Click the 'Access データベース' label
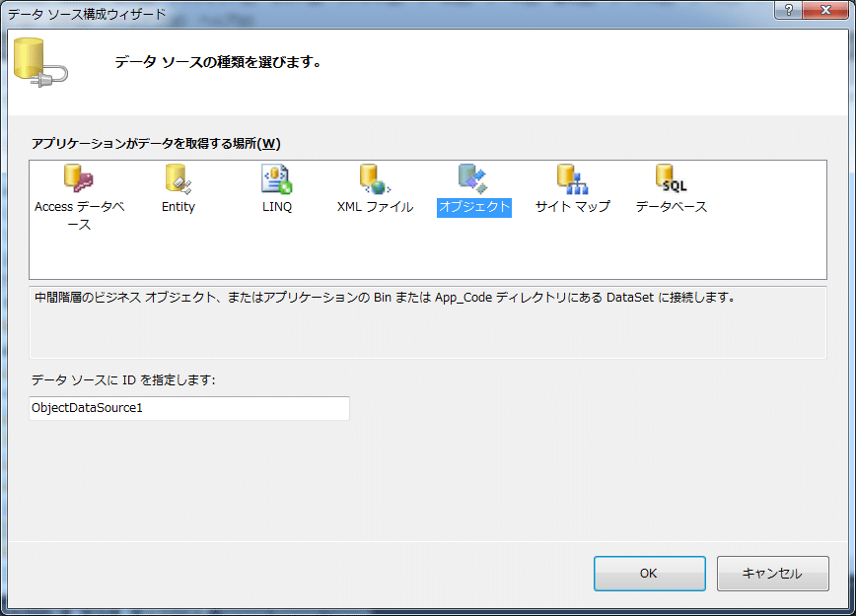The image size is (856, 616). (79, 215)
